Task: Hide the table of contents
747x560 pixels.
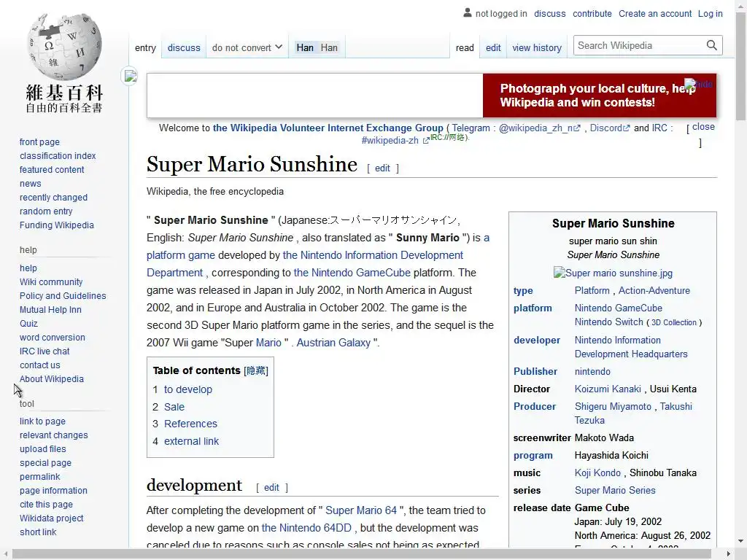Action: (256, 370)
